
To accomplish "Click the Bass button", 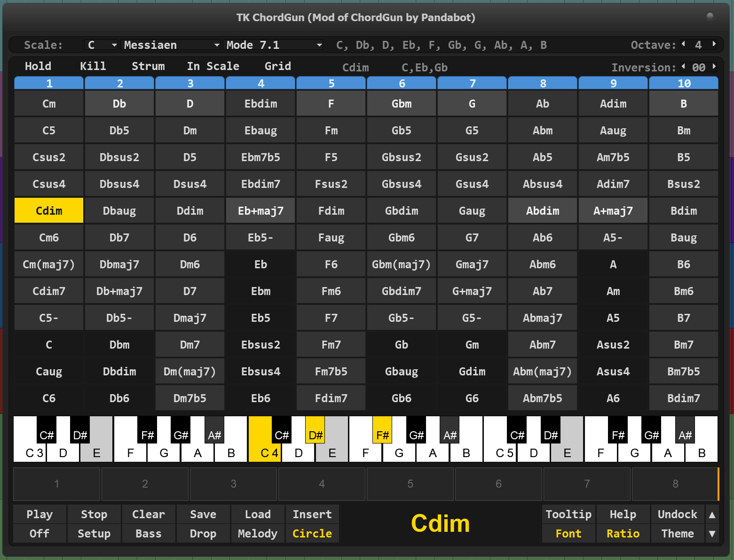I will 149,534.
